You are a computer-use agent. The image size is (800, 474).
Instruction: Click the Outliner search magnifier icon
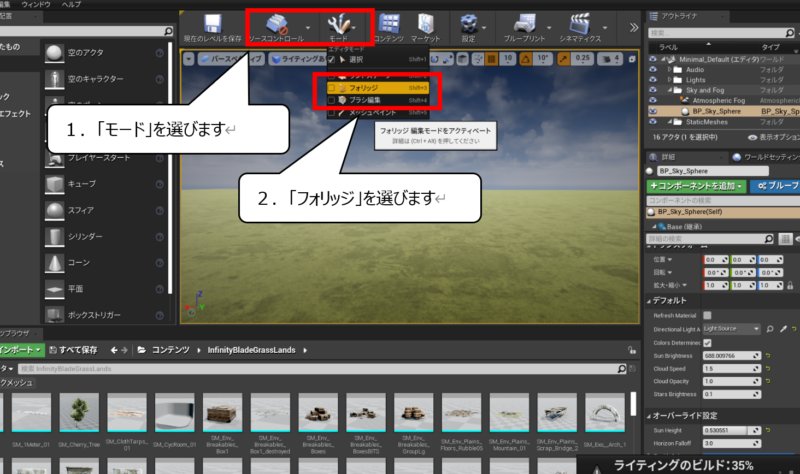point(789,33)
